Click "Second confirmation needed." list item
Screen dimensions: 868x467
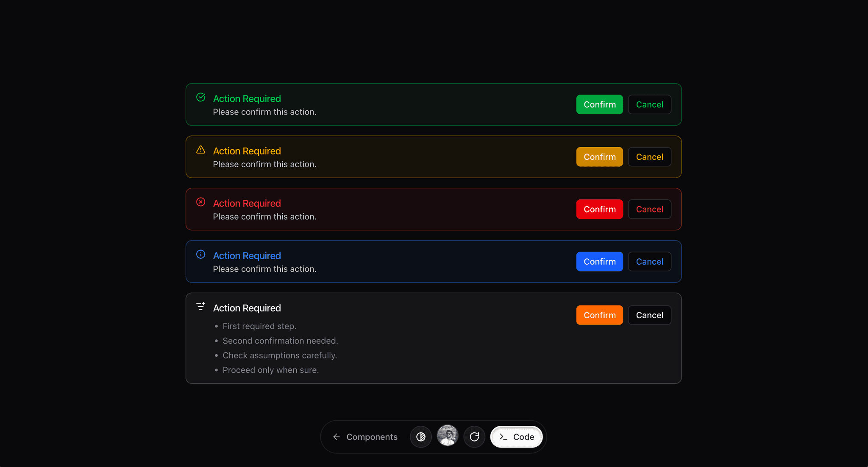click(x=280, y=341)
